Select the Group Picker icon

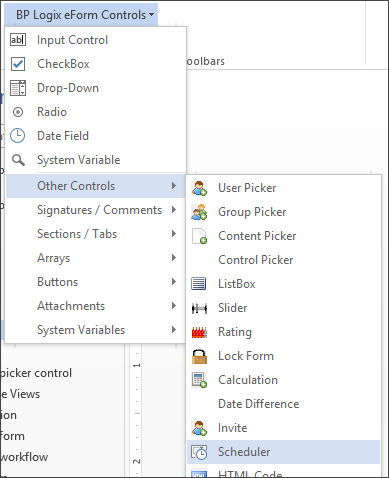pyautogui.click(x=199, y=212)
